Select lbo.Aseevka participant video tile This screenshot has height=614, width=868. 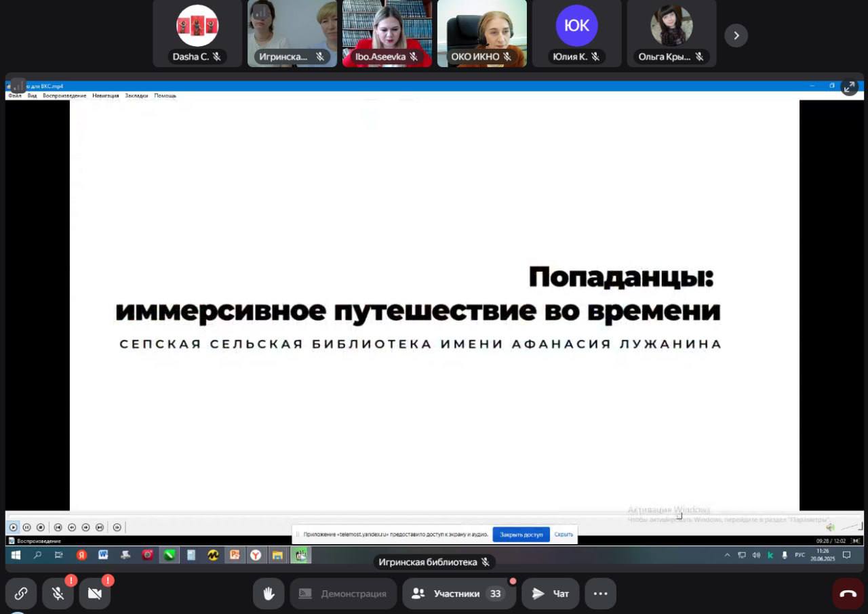tap(387, 33)
